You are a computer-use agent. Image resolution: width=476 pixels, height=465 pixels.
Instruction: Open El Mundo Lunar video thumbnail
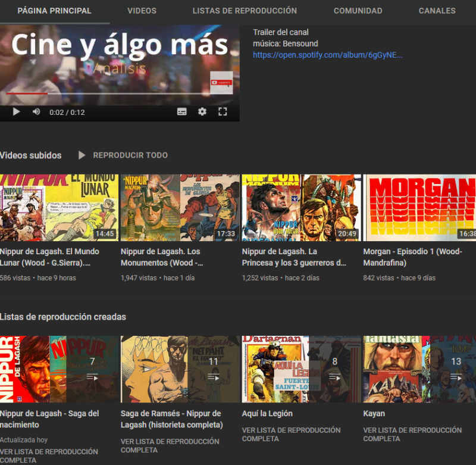59,208
